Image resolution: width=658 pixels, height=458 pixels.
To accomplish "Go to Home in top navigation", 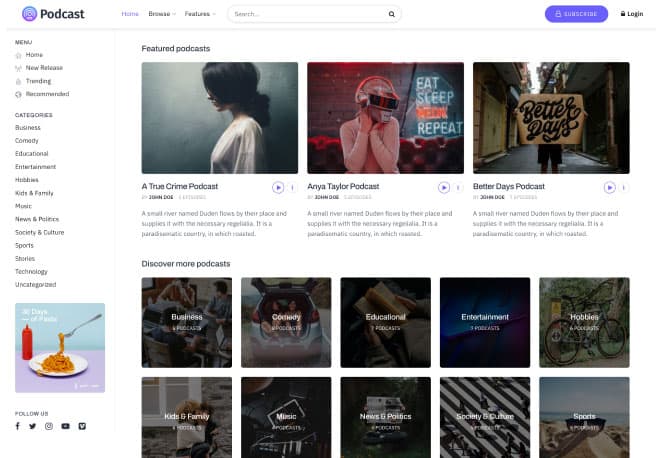I will 130,14.
